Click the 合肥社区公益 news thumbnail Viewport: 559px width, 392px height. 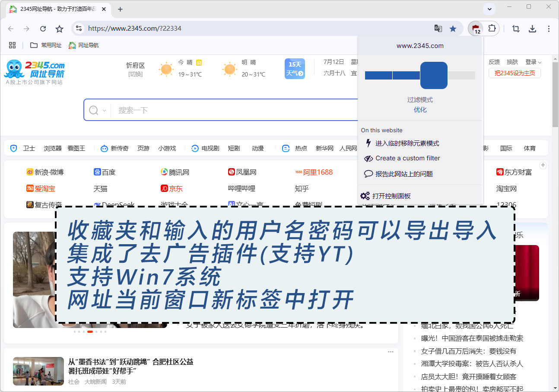(x=38, y=371)
